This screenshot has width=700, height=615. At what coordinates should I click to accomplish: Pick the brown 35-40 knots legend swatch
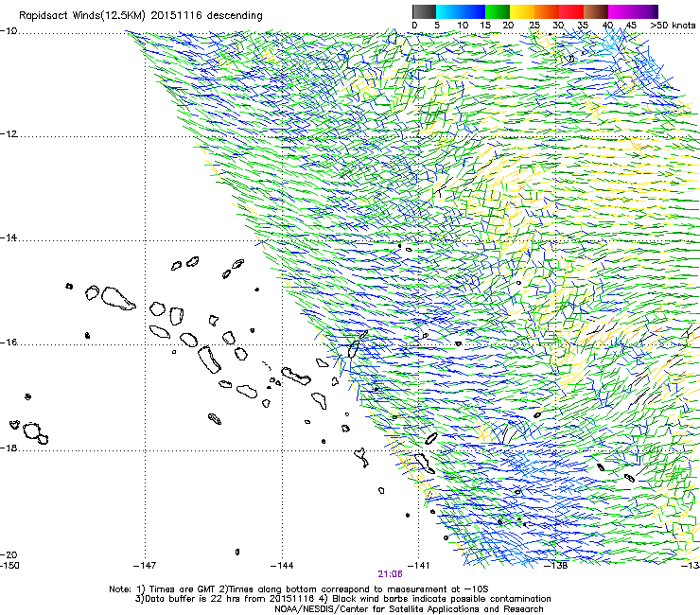[x=596, y=11]
